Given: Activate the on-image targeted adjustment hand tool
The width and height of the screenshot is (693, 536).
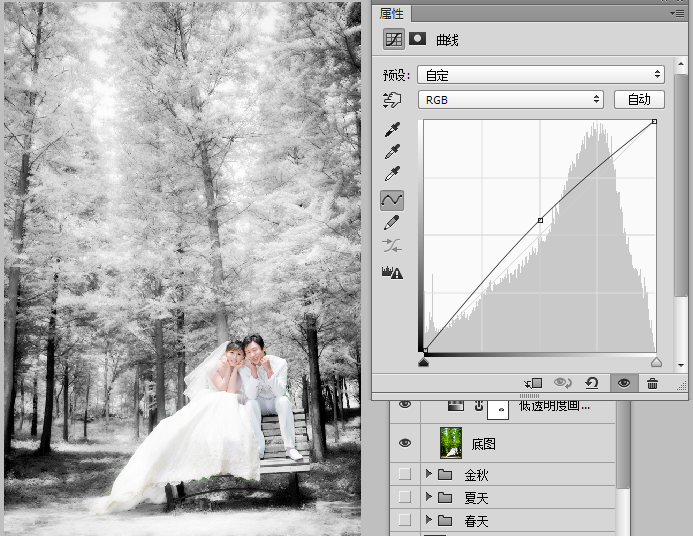Looking at the screenshot, I should click(392, 100).
